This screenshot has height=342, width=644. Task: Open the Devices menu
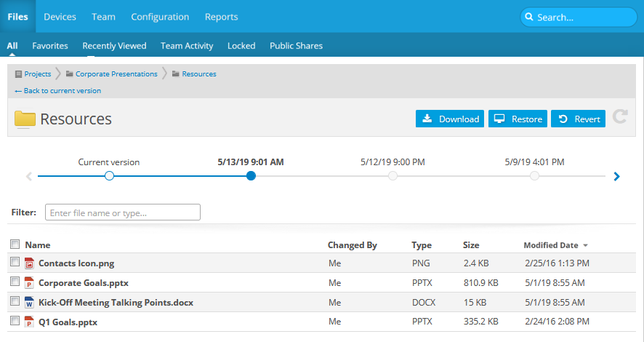(60, 17)
